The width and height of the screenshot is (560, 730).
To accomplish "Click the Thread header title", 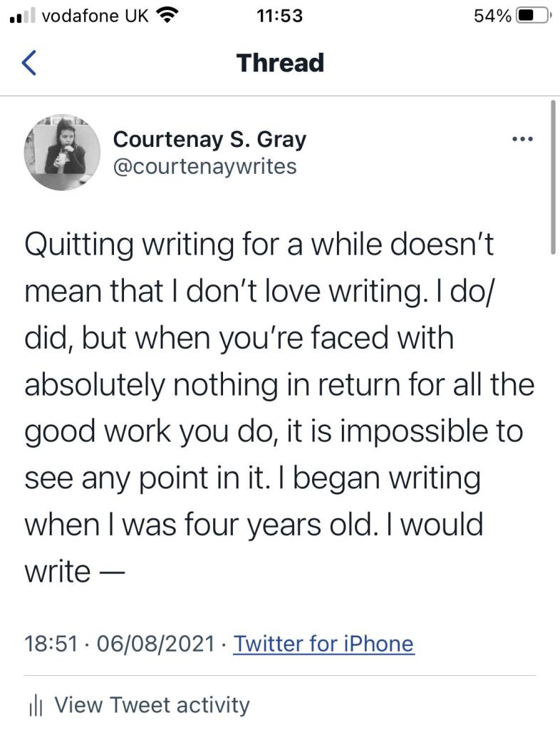I will tap(280, 63).
